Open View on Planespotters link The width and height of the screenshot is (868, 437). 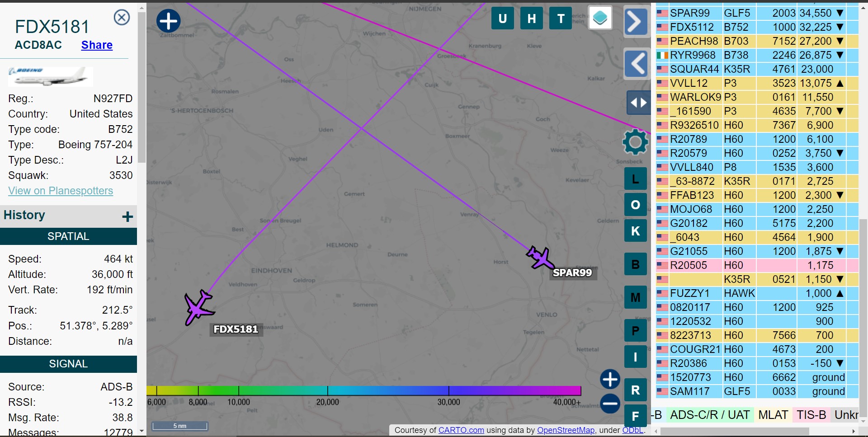pos(61,191)
